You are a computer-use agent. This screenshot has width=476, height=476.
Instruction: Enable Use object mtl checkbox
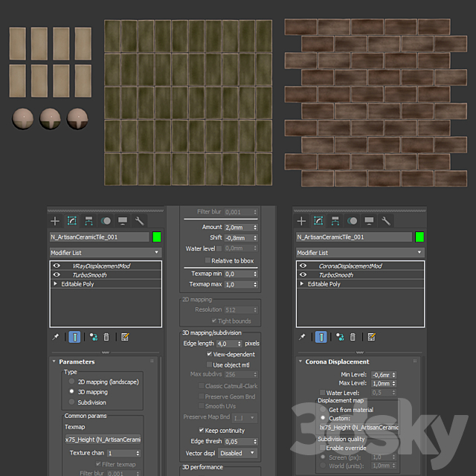[x=209, y=364]
